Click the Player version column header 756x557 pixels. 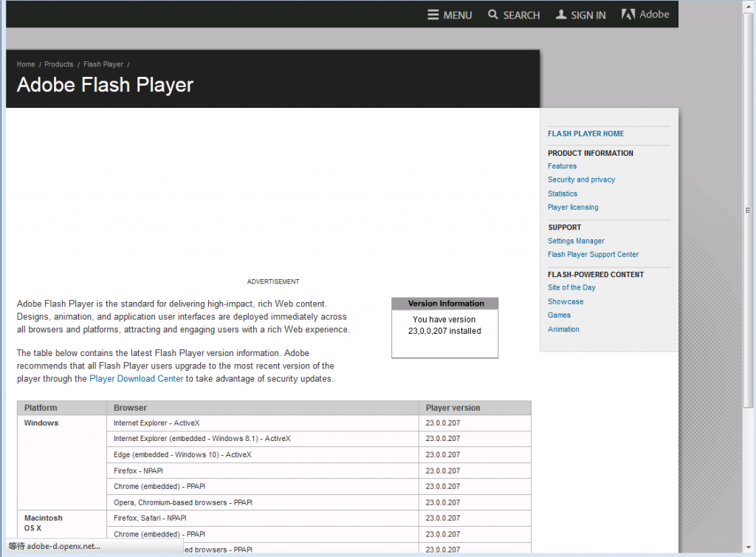[x=475, y=408]
